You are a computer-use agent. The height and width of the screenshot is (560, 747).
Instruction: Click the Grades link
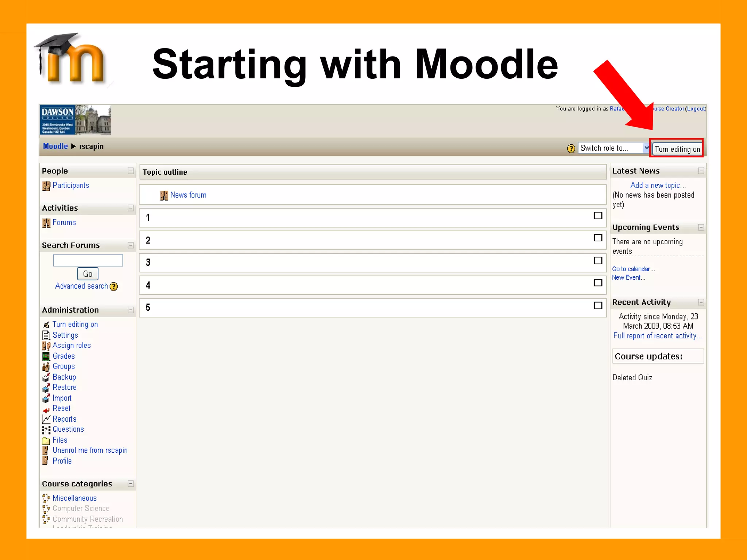coord(63,356)
